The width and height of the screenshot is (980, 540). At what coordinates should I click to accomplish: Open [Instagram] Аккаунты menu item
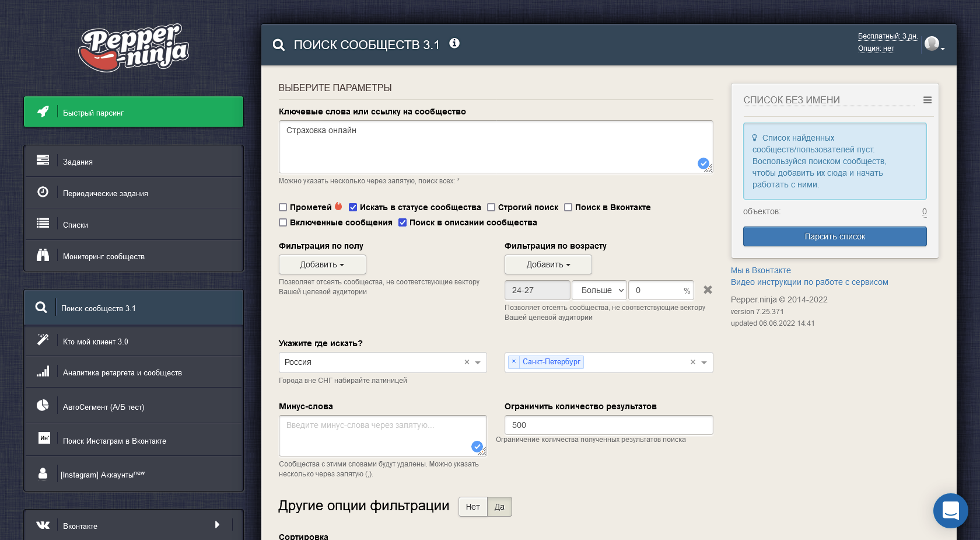134,473
